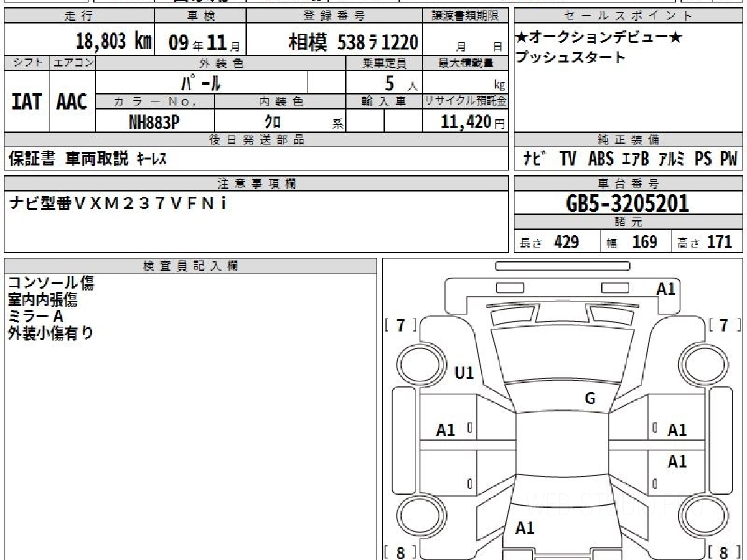Select the color number NH883P
This screenshot has width=747, height=560.
pyautogui.click(x=154, y=122)
